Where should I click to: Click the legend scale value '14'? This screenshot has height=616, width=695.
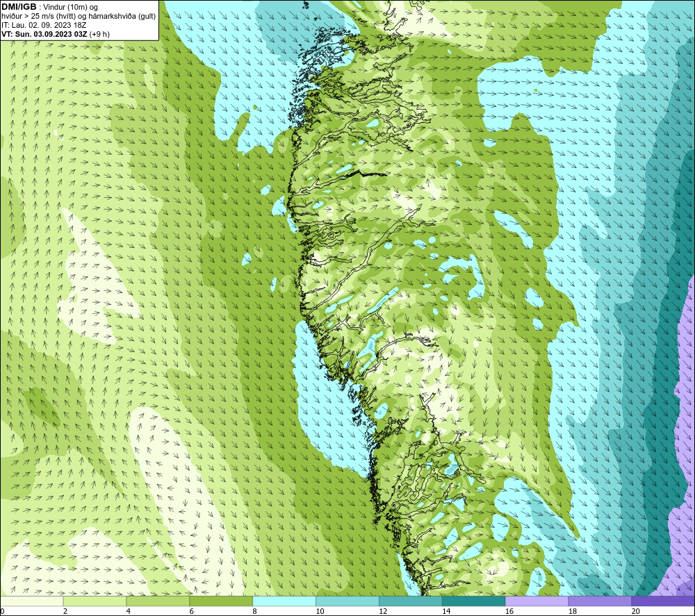tap(446, 612)
